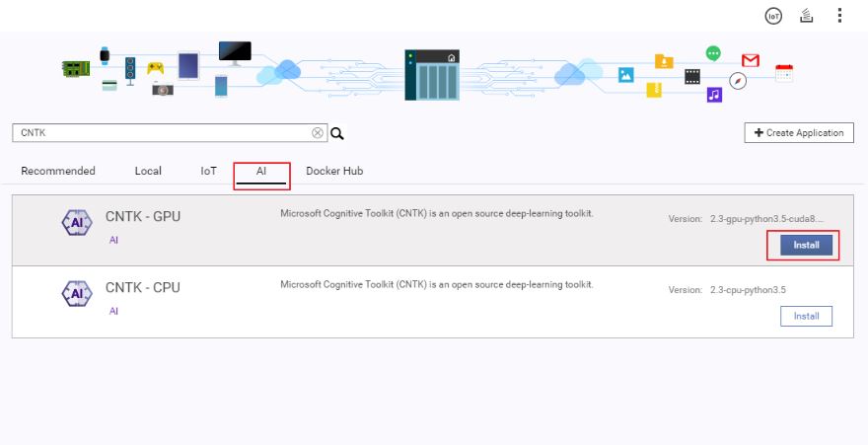The image size is (868, 445).
Task: Click the AI tag under CNTK - GPU
Action: coord(113,240)
